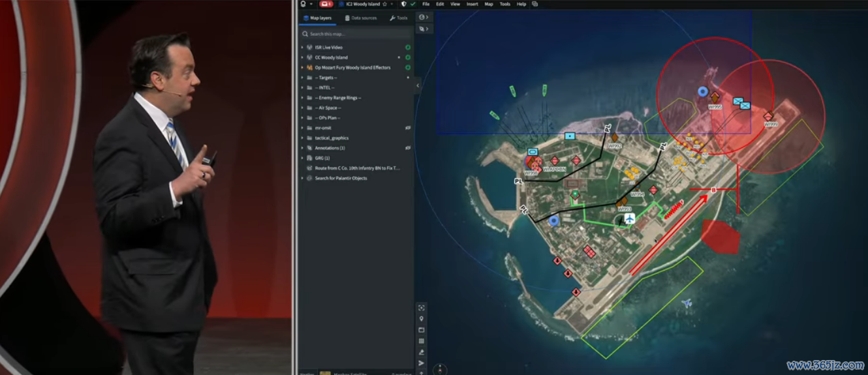Switch to the Data sources tab
Image resolution: width=868 pixels, height=375 pixels.
pyautogui.click(x=360, y=18)
